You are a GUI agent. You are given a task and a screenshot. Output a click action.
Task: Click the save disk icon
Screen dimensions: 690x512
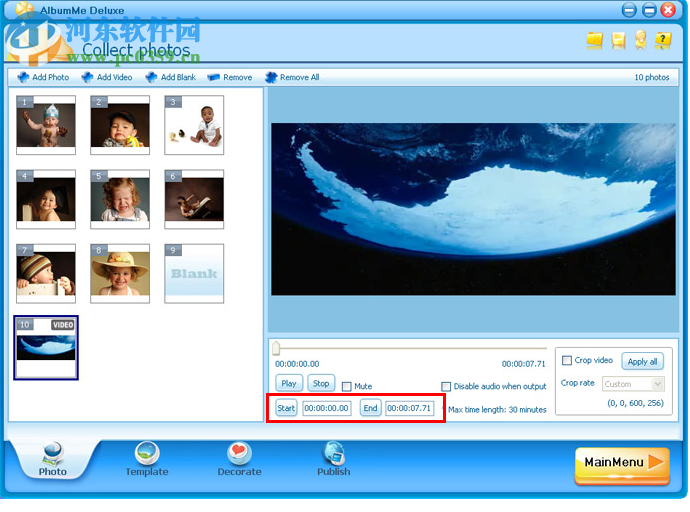(x=618, y=40)
